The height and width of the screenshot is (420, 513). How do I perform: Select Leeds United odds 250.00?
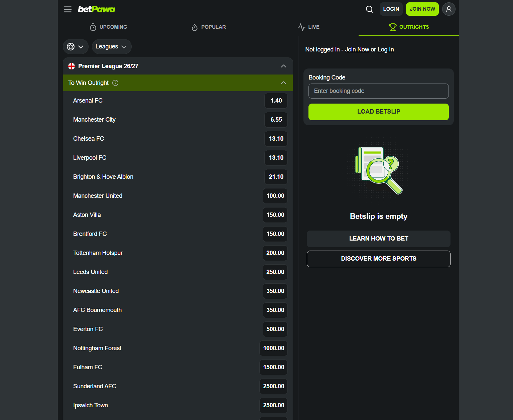275,272
